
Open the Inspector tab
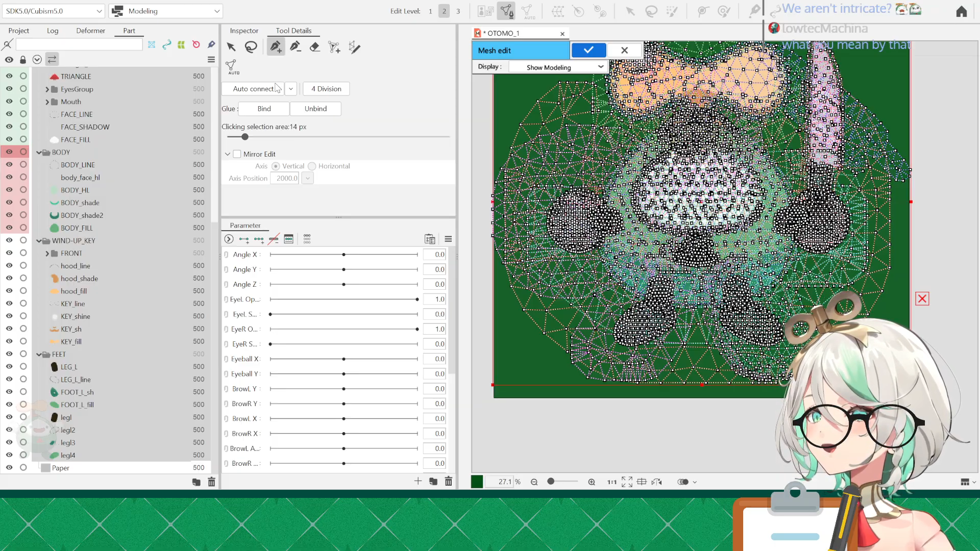(x=244, y=31)
